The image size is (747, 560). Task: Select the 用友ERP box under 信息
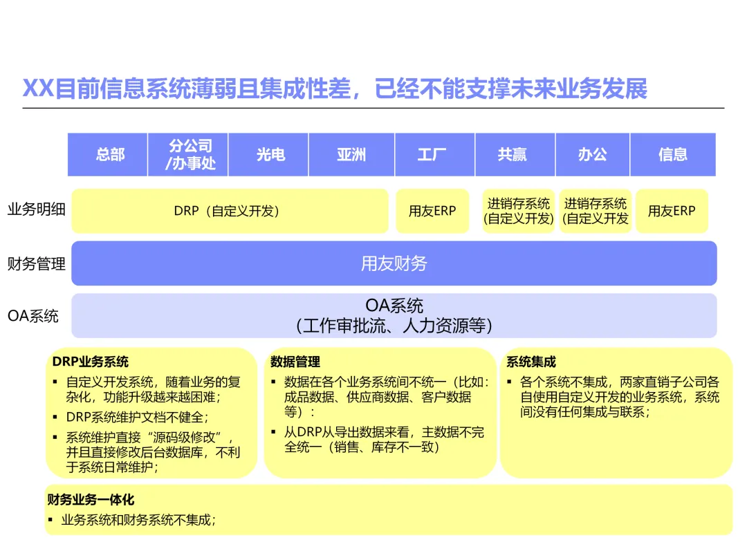(672, 211)
